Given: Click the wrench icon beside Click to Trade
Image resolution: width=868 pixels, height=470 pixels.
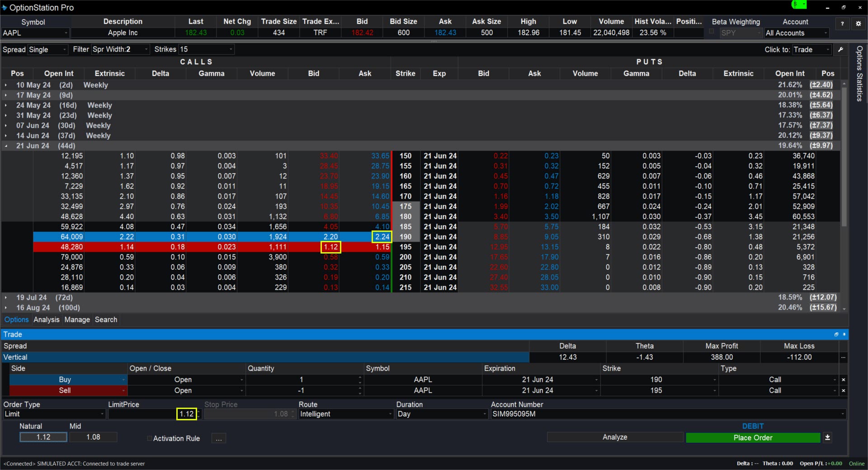Looking at the screenshot, I should pos(840,49).
